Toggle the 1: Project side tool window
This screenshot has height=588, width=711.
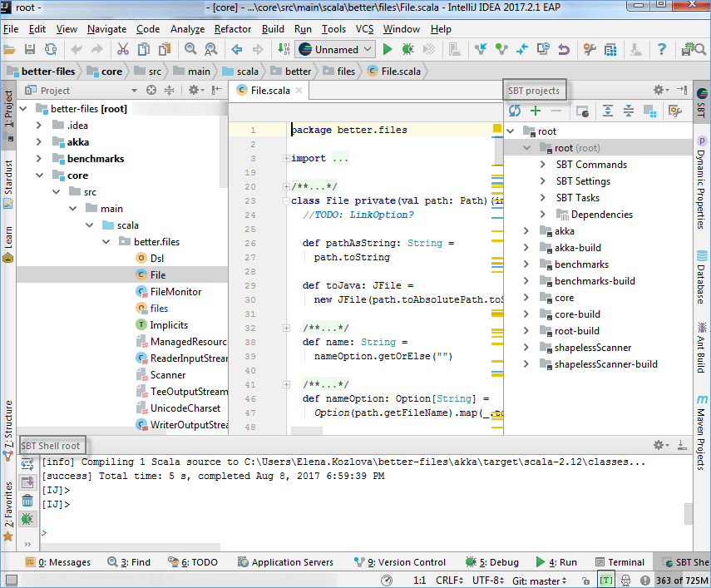tap(8, 115)
